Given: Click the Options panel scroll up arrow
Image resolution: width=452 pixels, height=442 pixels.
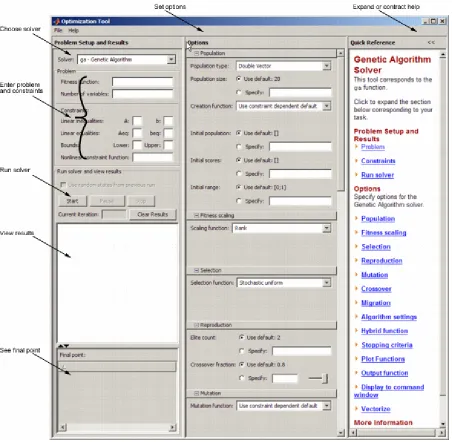Looking at the screenshot, I should (x=340, y=53).
